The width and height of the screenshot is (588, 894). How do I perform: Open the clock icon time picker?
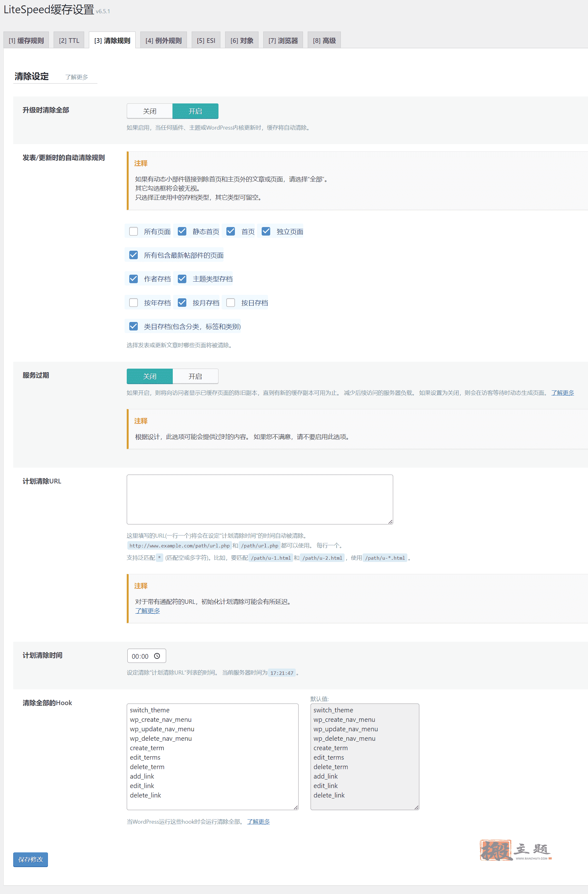157,656
